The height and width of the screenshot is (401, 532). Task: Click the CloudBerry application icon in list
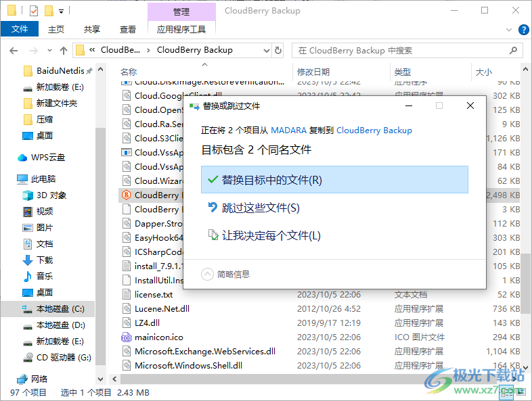(x=126, y=195)
